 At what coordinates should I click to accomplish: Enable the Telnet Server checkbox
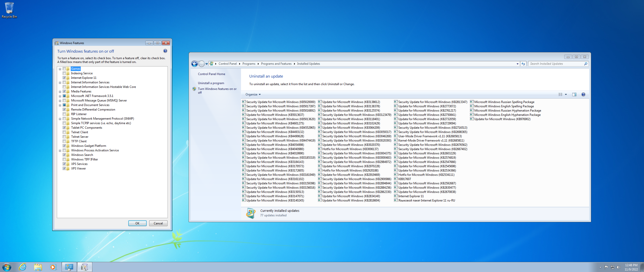(x=64, y=137)
